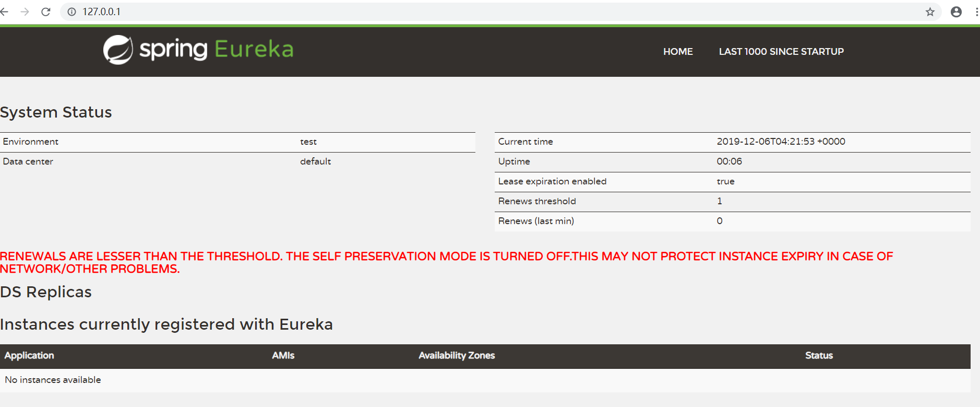Click the Spring leaf logo
Image resolution: width=980 pixels, height=407 pixels.
(118, 50)
